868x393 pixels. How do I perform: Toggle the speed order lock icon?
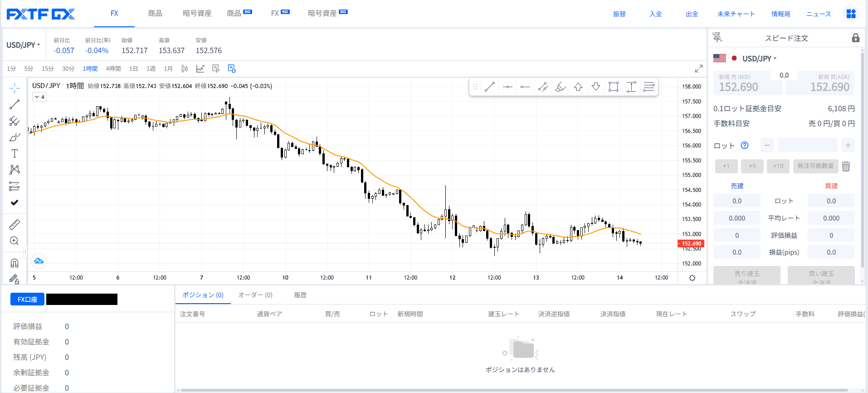tap(855, 38)
